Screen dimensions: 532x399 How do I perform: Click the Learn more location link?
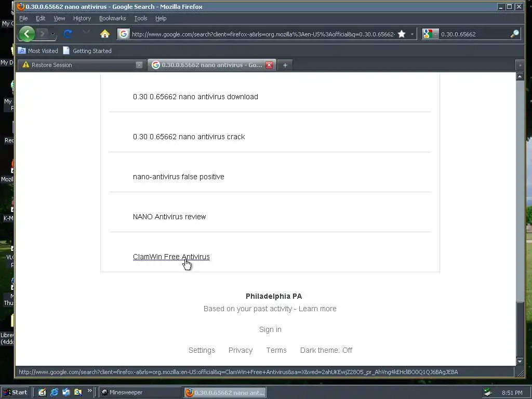(317, 309)
